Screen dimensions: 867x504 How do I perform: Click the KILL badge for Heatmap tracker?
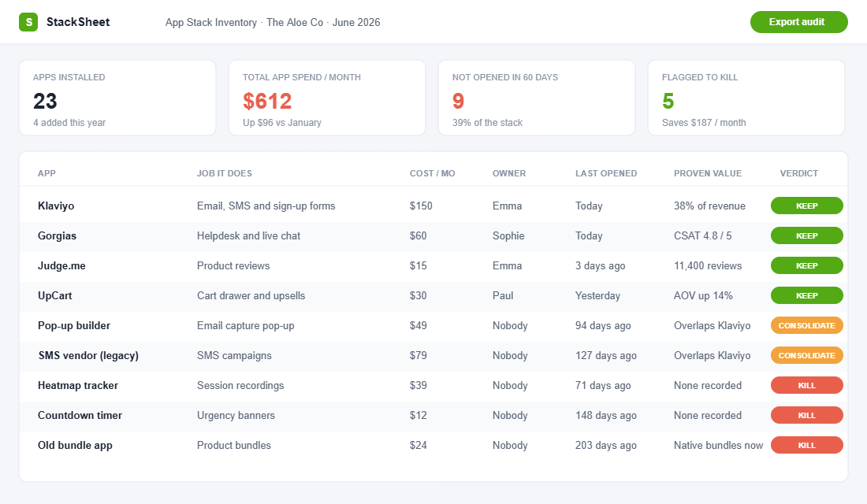(x=807, y=385)
